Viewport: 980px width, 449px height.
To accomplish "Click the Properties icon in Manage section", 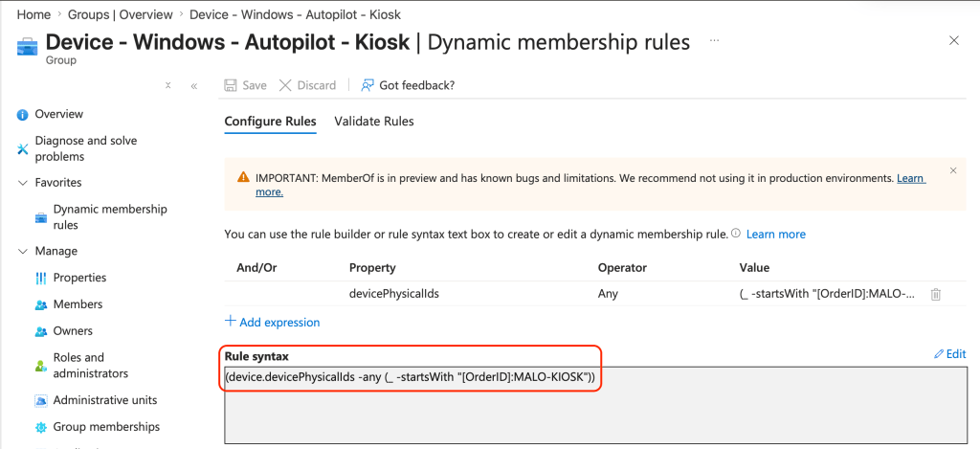I will (41, 279).
